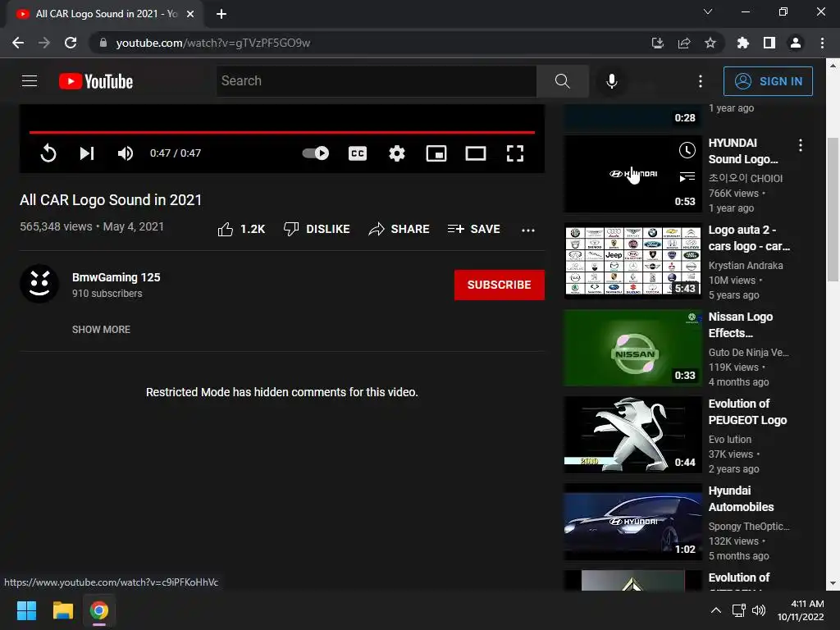The width and height of the screenshot is (840, 630).
Task: Open the YouTube hamburger guide menu
Action: point(30,81)
